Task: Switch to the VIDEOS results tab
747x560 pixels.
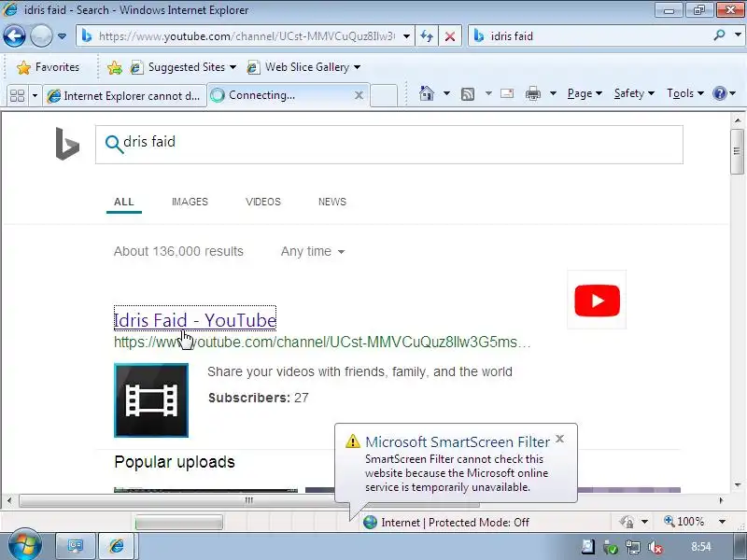Action: coord(263,202)
